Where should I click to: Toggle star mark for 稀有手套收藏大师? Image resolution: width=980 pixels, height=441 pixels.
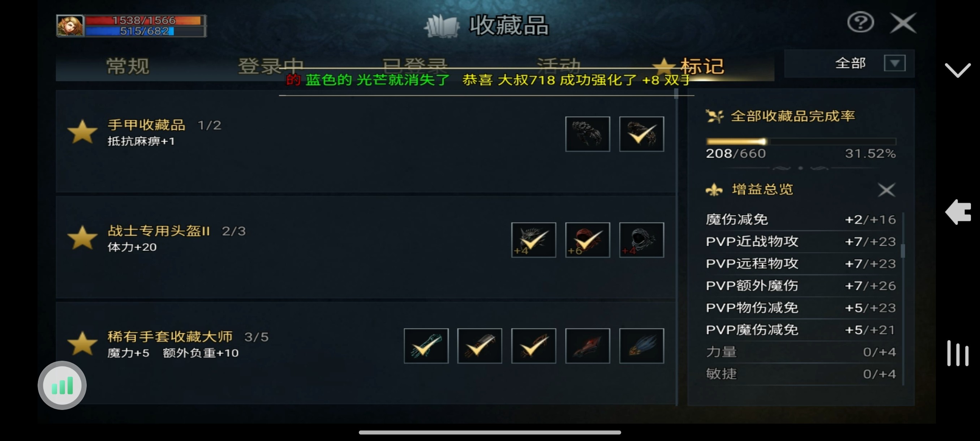[x=82, y=343]
